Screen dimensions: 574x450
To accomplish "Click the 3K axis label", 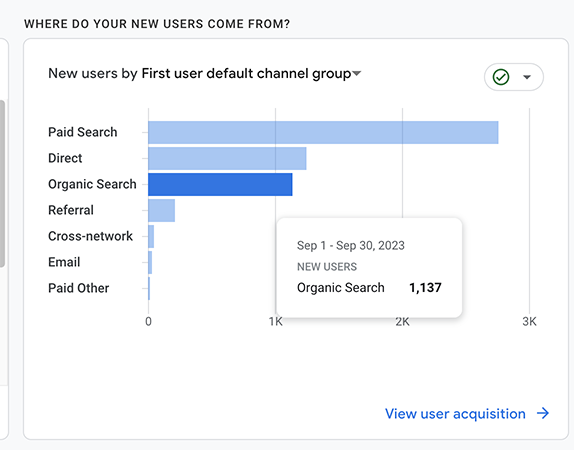I will pos(529,321).
